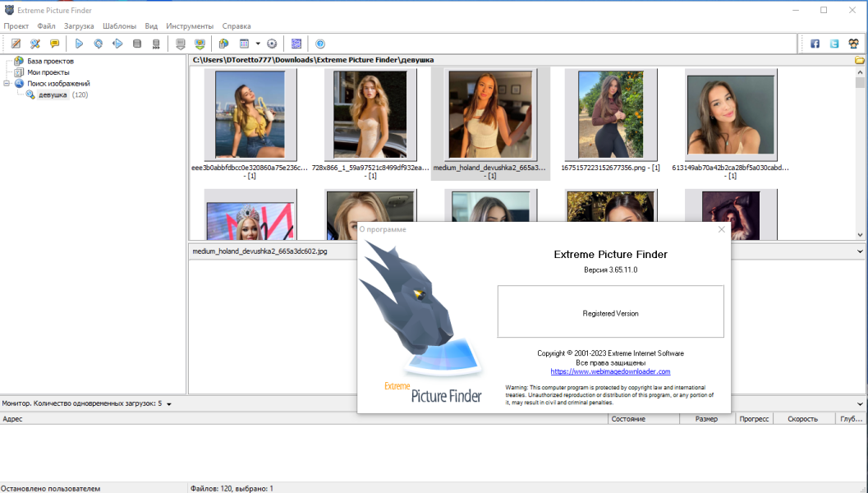Sort by Скорость column header
The width and height of the screenshot is (868, 493).
(x=803, y=419)
